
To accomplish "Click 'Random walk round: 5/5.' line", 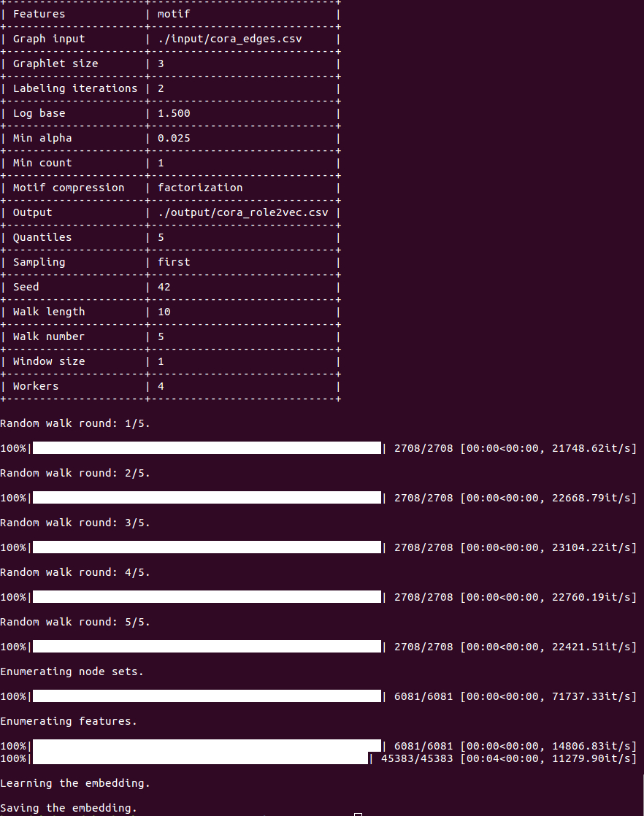I will pos(75,623).
